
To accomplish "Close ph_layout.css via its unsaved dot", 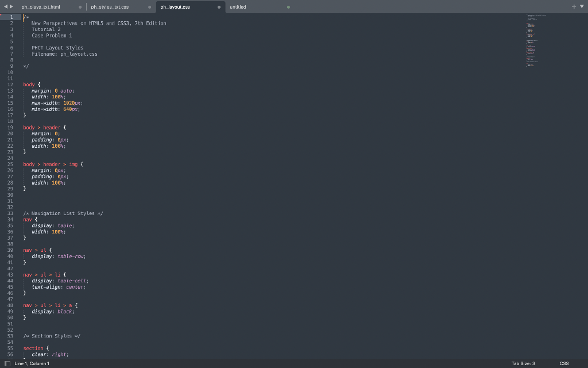I will 219,7.
